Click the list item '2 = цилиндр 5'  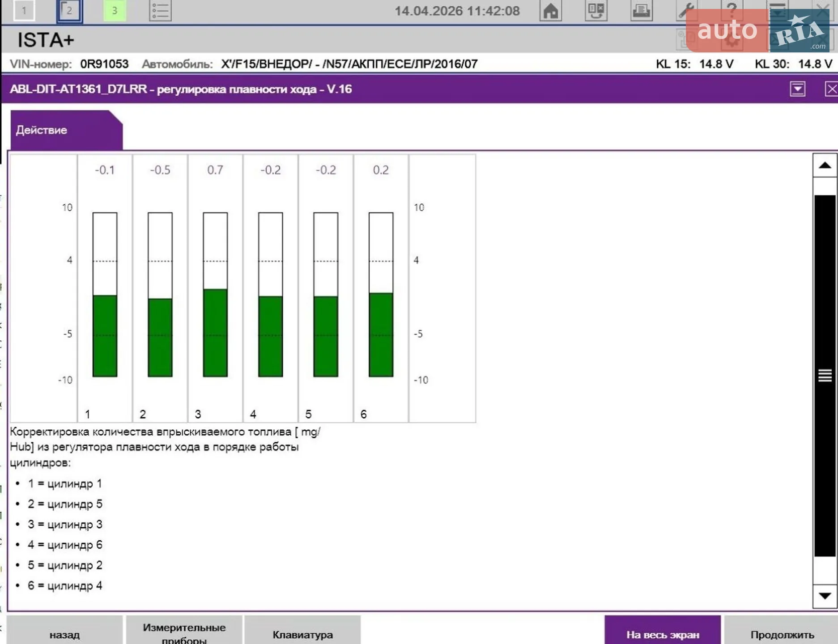point(65,504)
